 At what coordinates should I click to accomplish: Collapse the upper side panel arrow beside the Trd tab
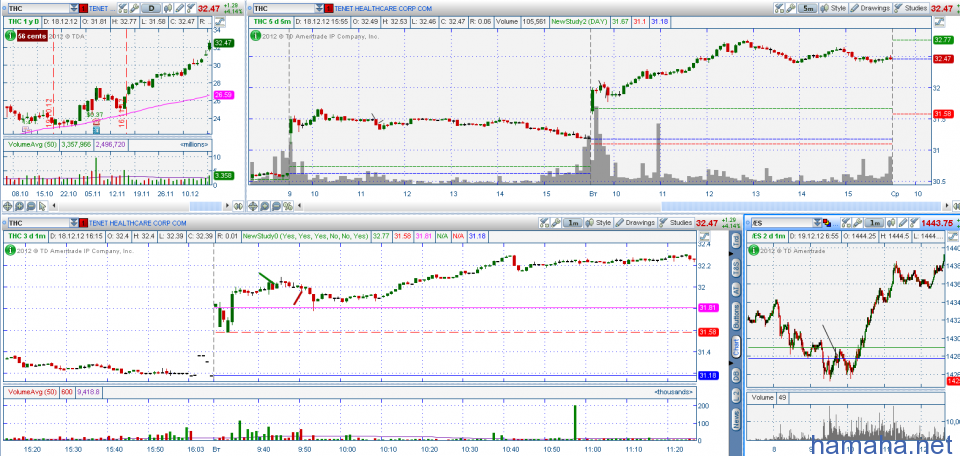point(730,253)
